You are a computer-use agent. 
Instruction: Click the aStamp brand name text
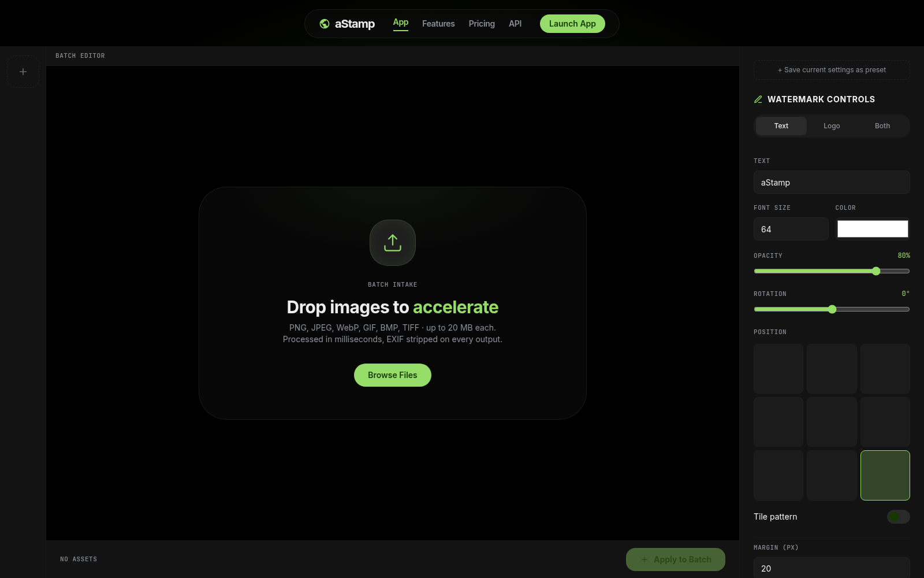click(355, 24)
